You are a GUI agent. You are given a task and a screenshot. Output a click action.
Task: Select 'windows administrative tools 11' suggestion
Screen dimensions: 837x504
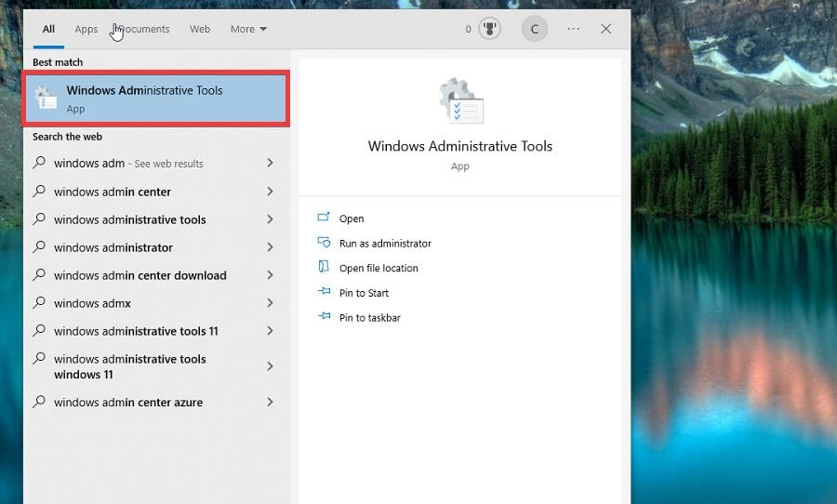tap(156, 330)
